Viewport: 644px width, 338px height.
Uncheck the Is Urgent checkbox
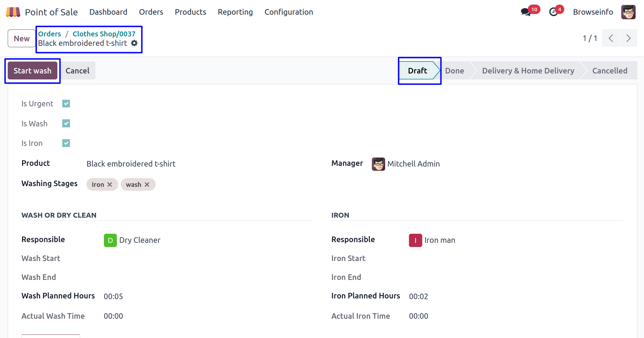point(66,104)
